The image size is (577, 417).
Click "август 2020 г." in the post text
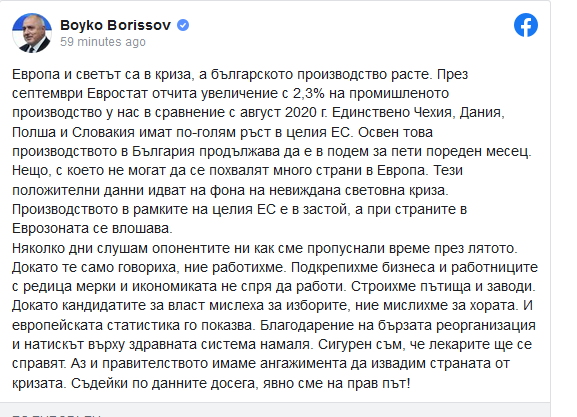coord(283,113)
